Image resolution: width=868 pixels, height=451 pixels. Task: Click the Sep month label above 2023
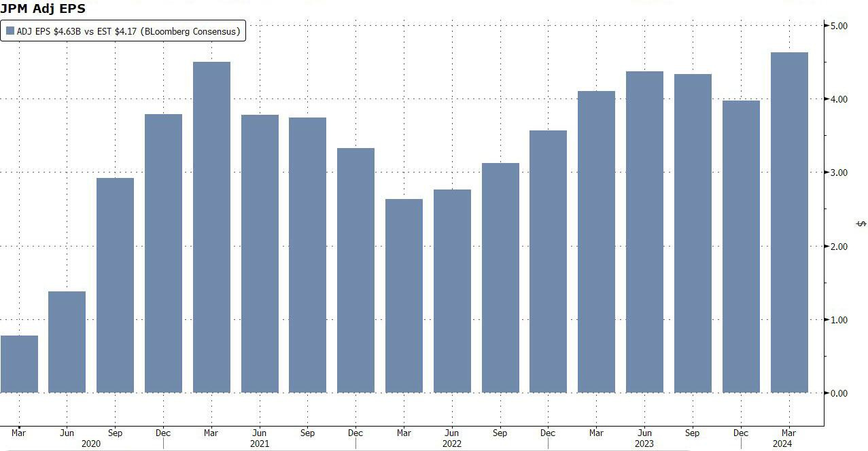(x=693, y=433)
